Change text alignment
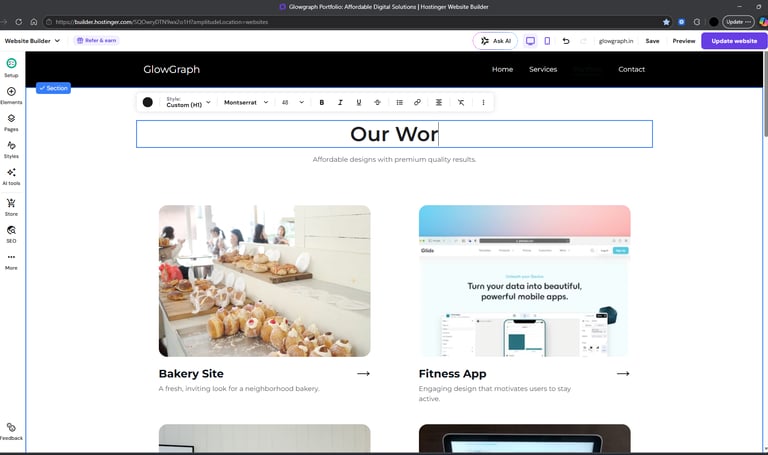 pyautogui.click(x=439, y=102)
